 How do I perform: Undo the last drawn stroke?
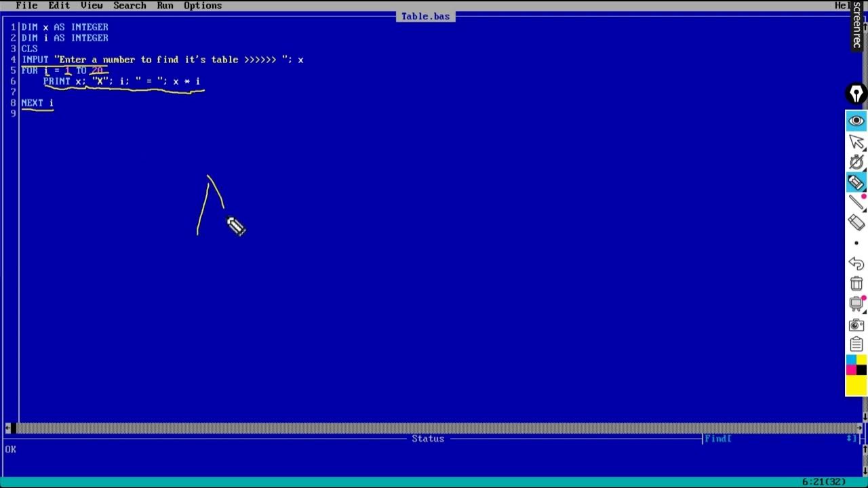pyautogui.click(x=856, y=264)
